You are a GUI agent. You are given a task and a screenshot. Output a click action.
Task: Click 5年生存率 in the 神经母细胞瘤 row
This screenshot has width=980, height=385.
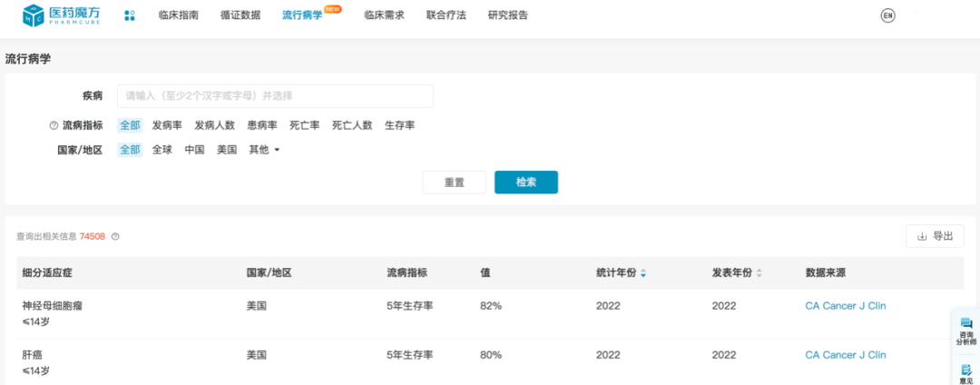(x=410, y=306)
